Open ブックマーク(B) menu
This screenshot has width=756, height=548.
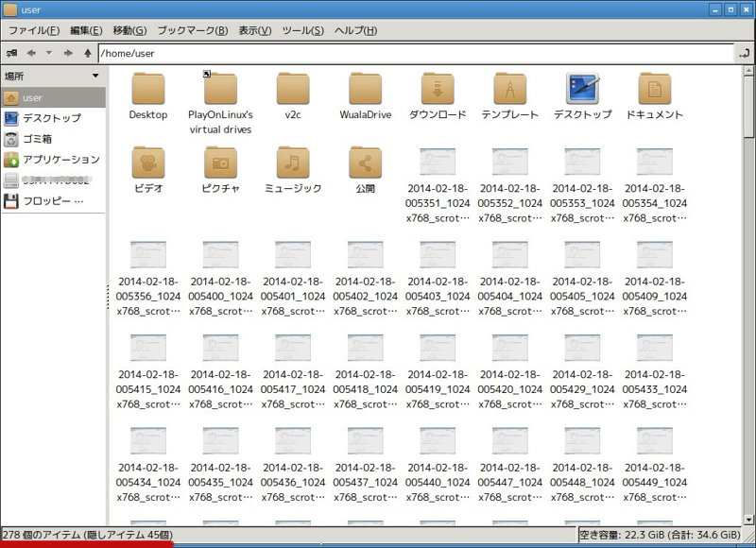193,30
